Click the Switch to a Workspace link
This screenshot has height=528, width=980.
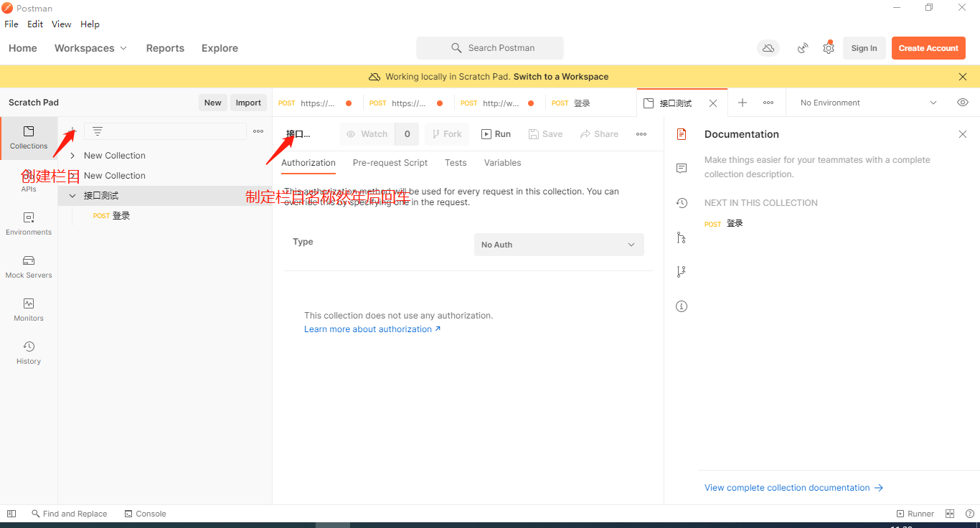(x=561, y=77)
